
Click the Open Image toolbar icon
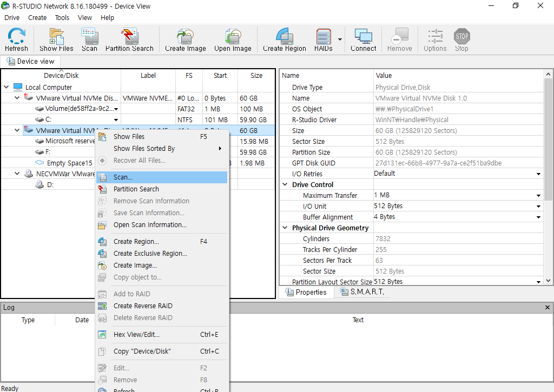(x=233, y=39)
